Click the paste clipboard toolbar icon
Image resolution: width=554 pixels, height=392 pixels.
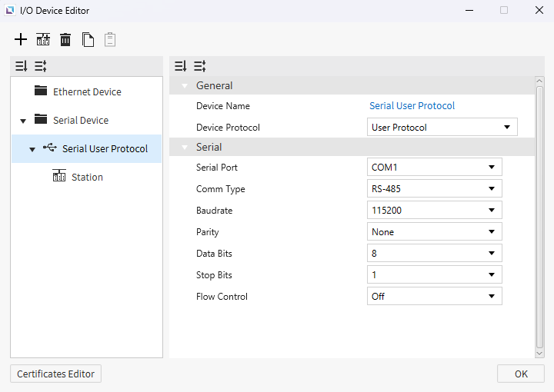click(x=110, y=39)
